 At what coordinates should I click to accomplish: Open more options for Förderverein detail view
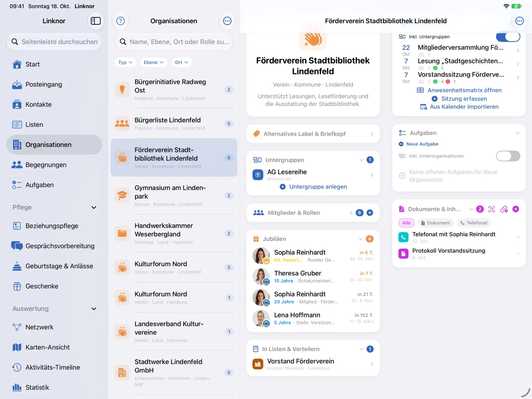[519, 21]
